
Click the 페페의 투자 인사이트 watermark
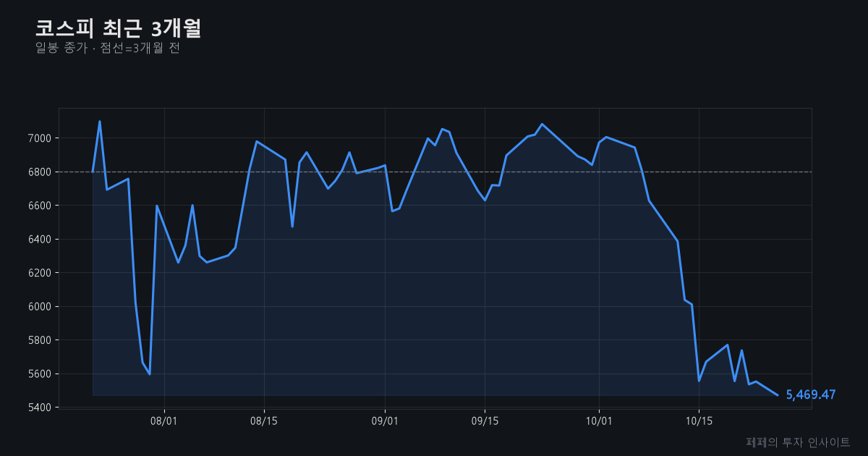pyautogui.click(x=798, y=442)
